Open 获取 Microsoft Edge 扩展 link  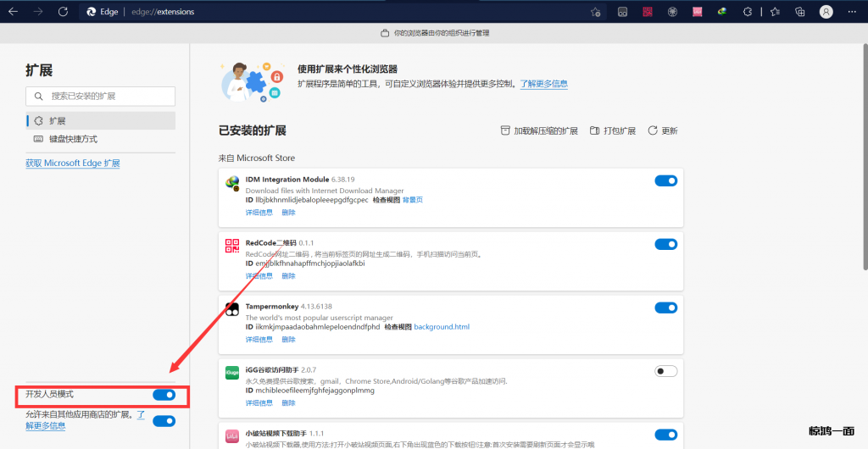coord(73,163)
